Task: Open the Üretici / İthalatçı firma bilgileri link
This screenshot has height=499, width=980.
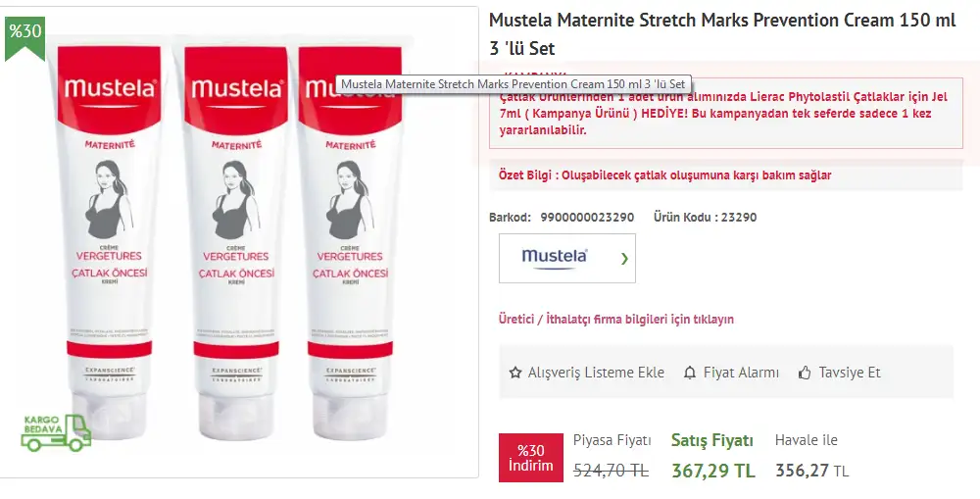Action: 616,319
